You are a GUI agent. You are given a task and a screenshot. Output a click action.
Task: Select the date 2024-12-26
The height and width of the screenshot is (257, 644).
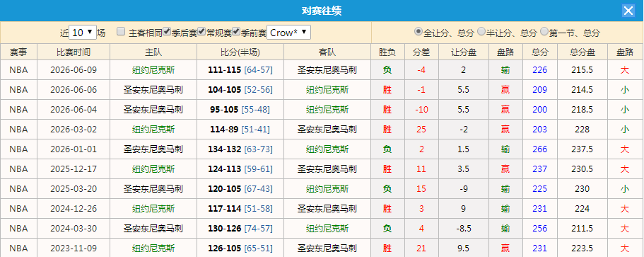coord(74,208)
